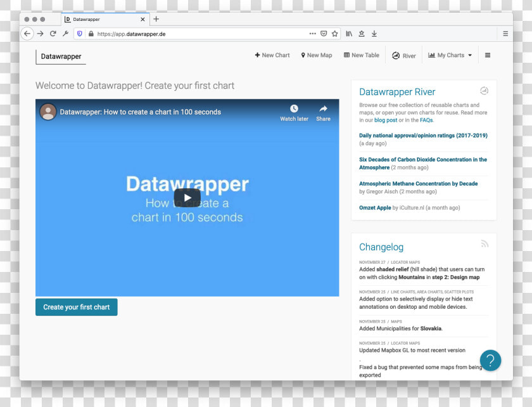532x407 pixels.
Task: Open the help question mark button
Action: click(x=490, y=361)
